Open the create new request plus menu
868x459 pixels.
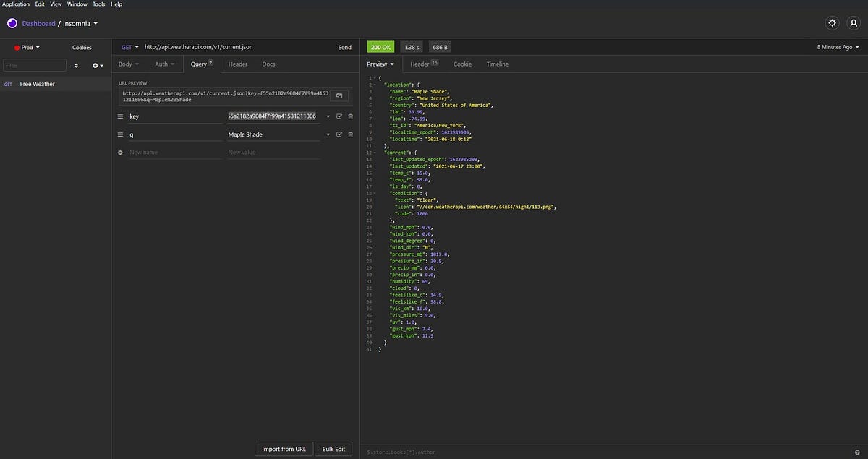[x=98, y=65]
